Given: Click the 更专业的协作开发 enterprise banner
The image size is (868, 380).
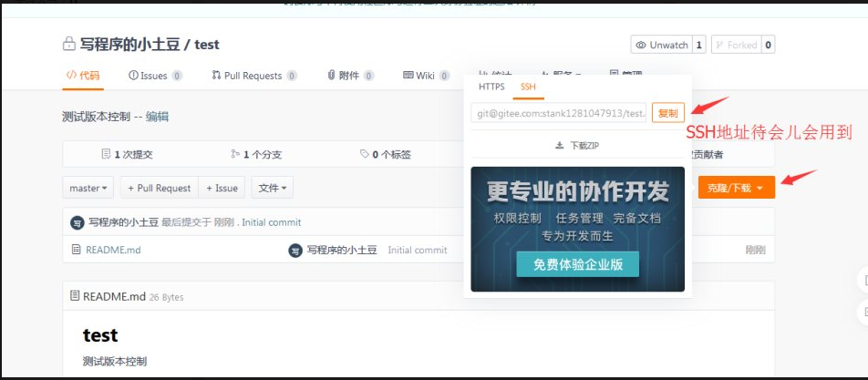Looking at the screenshot, I should tap(577, 229).
